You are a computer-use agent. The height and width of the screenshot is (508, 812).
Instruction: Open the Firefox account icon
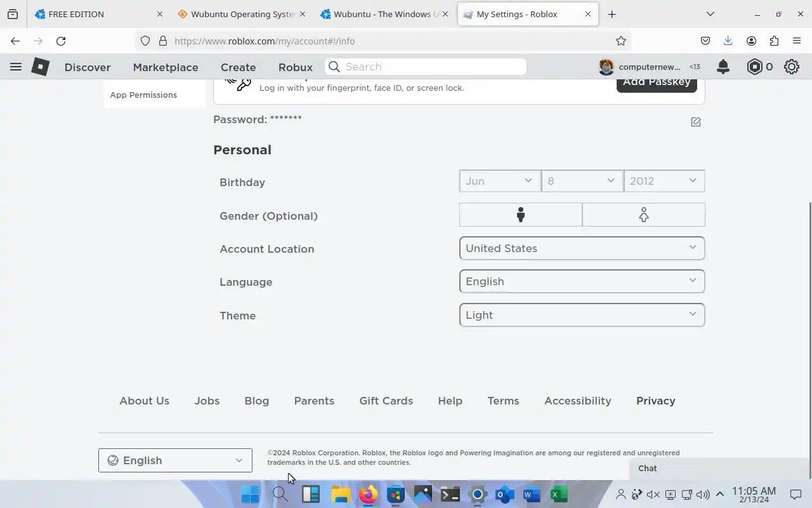[751, 41]
